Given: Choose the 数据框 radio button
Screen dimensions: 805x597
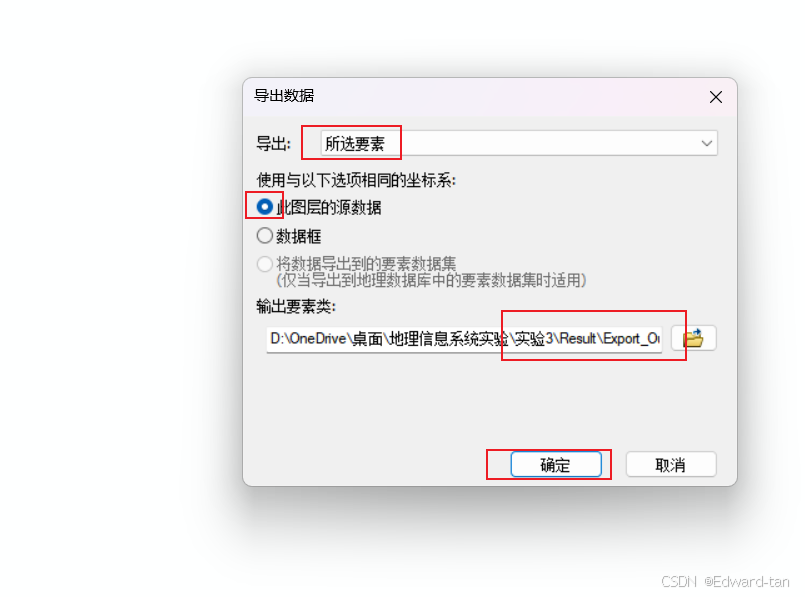Looking at the screenshot, I should coord(264,236).
